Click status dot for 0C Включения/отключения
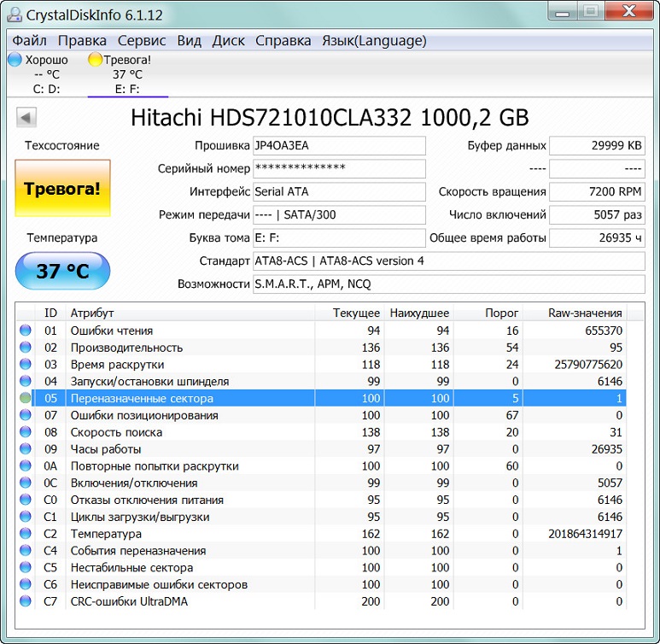Screen dimensions: 660x644 pos(26,483)
